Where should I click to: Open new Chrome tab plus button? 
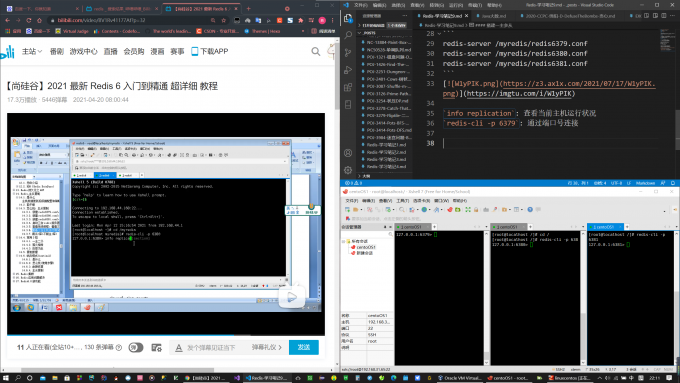pos(248,8)
